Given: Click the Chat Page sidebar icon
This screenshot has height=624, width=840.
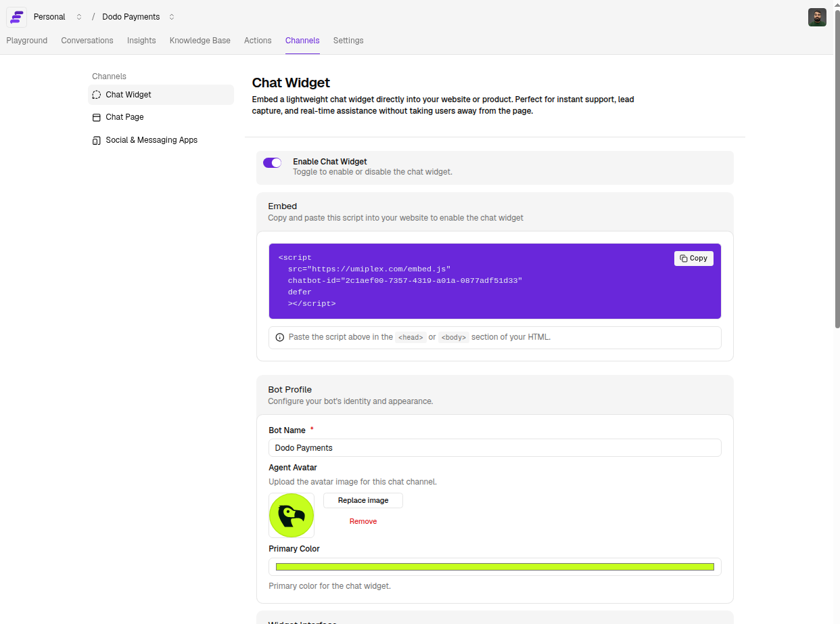Looking at the screenshot, I should 97,117.
